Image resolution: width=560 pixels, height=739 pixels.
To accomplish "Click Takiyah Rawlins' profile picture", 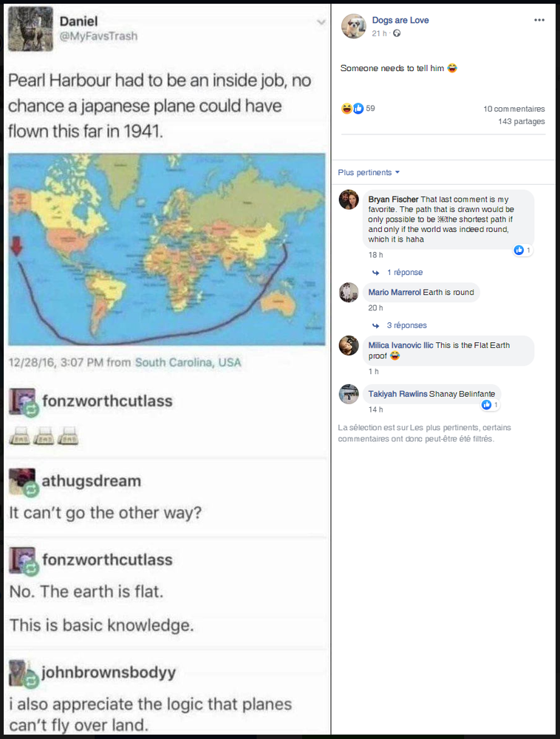I will click(349, 394).
